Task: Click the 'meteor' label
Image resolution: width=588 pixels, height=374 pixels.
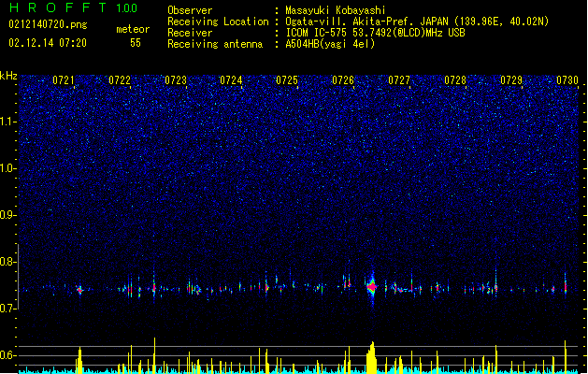Action: 133,29
